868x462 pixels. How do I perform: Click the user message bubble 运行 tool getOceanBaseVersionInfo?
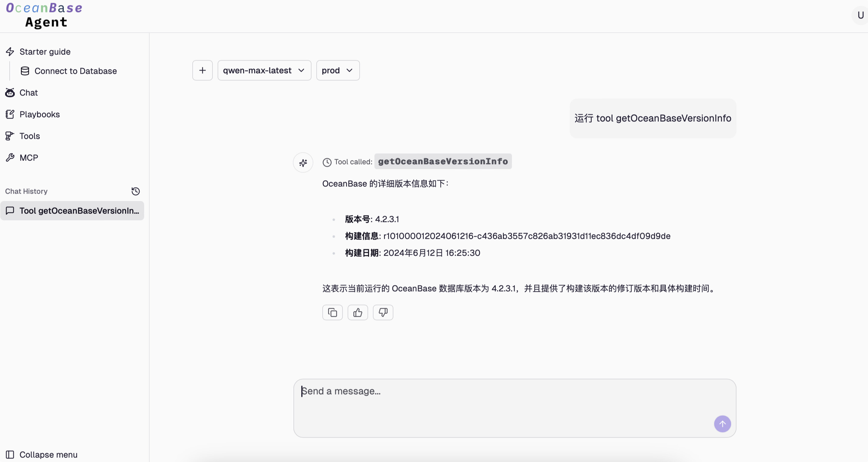653,118
